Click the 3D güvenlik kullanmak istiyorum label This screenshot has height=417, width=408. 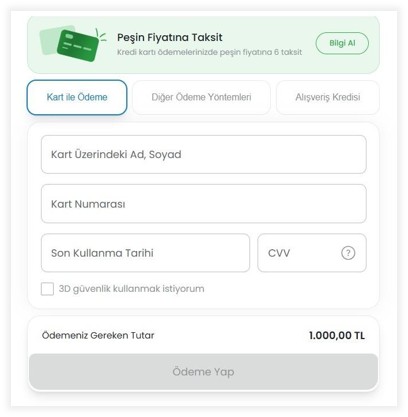[132, 289]
